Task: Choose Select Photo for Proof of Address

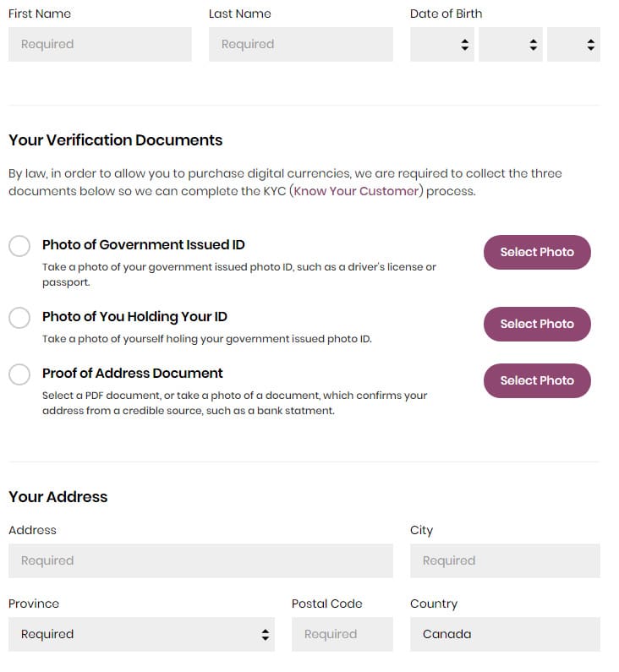Action: 537,380
